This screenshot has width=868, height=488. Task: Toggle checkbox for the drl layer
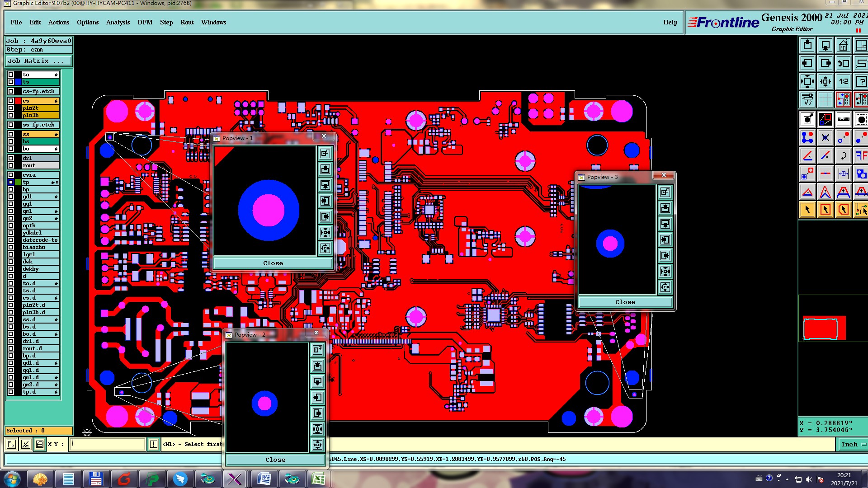tap(11, 158)
